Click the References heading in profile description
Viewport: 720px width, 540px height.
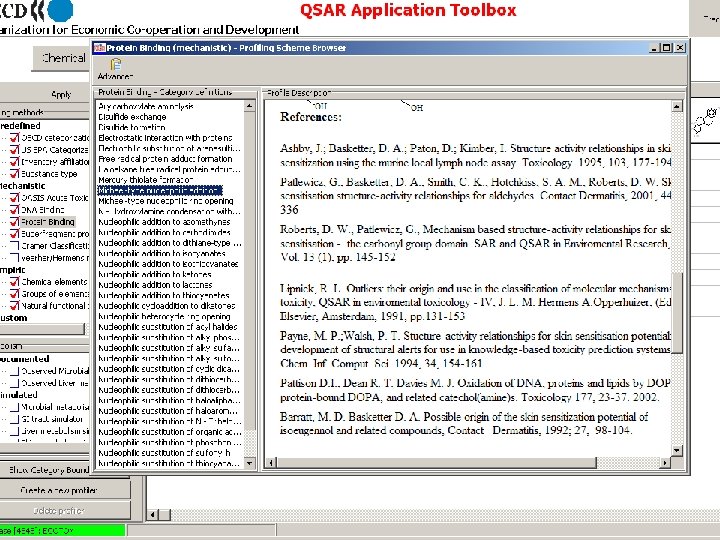coord(311,117)
